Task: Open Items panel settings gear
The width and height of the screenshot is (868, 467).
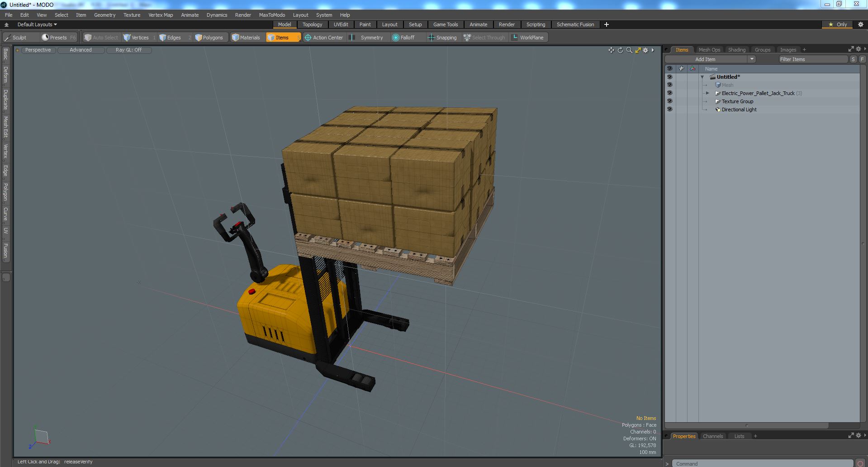Action: 859,49
